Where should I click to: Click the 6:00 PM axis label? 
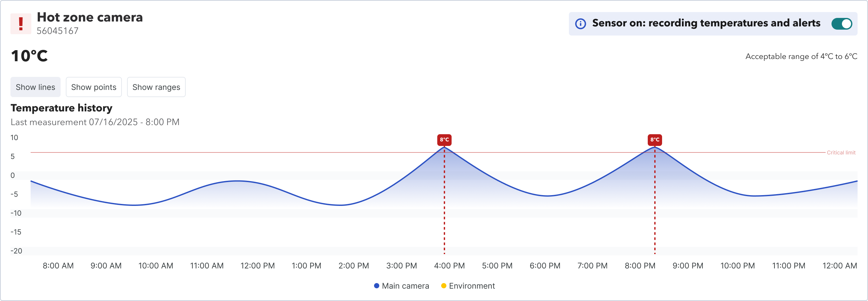pos(545,265)
